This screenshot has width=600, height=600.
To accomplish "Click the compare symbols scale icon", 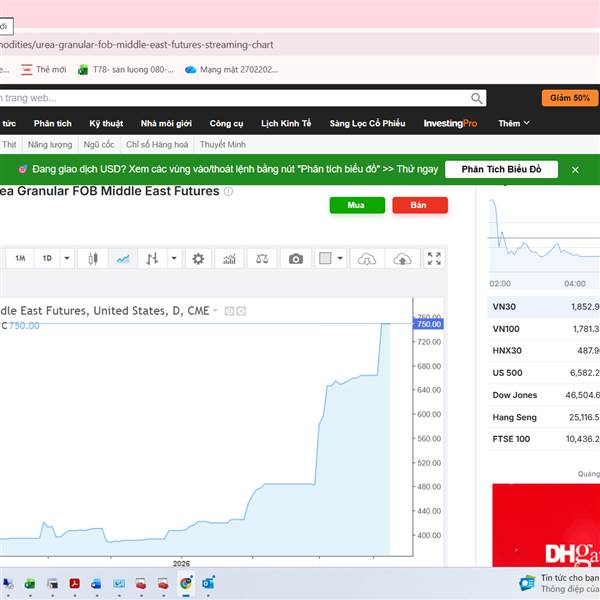I will (x=262, y=259).
